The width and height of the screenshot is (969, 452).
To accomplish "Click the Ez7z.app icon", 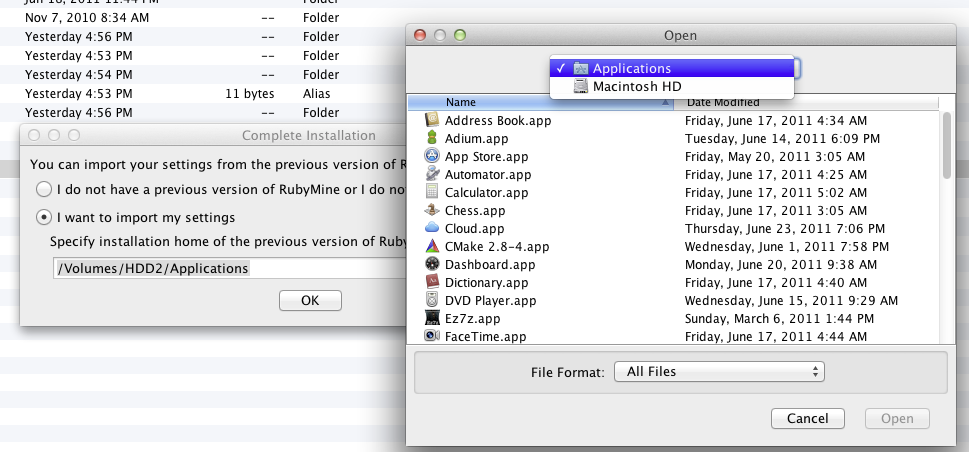I will 432,318.
